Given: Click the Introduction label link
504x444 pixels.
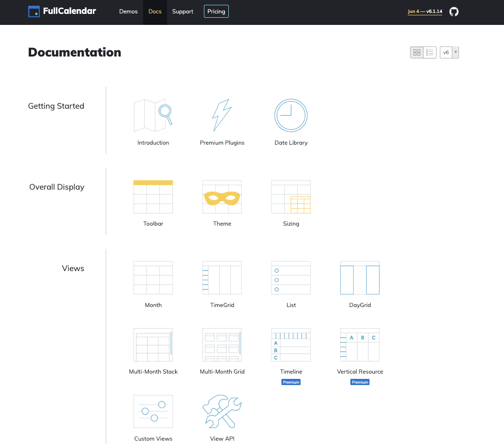Looking at the screenshot, I should [153, 143].
